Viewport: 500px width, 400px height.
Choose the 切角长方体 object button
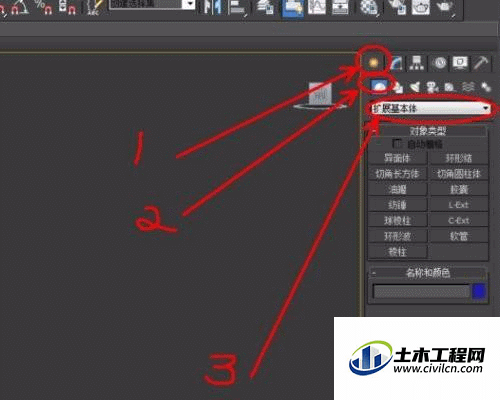pyautogui.click(x=397, y=174)
